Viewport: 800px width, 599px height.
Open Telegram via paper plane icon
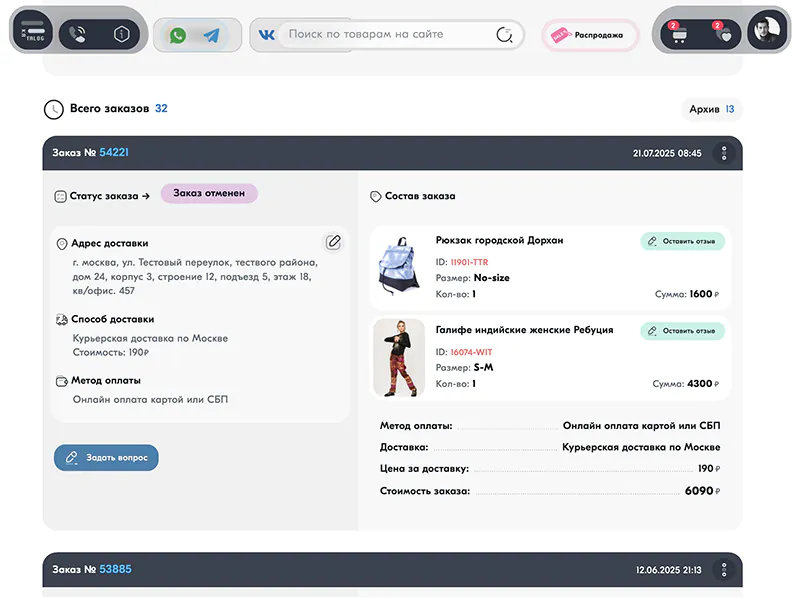pos(213,34)
